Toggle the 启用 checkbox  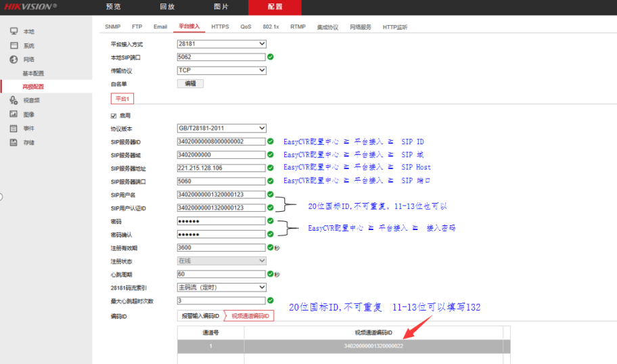point(114,116)
